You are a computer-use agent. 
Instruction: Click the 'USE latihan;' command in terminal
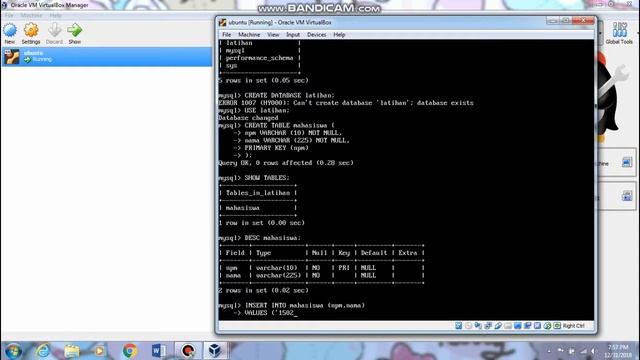pos(267,110)
